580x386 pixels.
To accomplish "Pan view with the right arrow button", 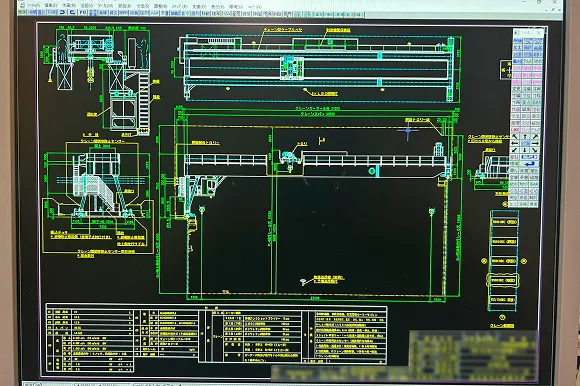I will click(535, 143).
